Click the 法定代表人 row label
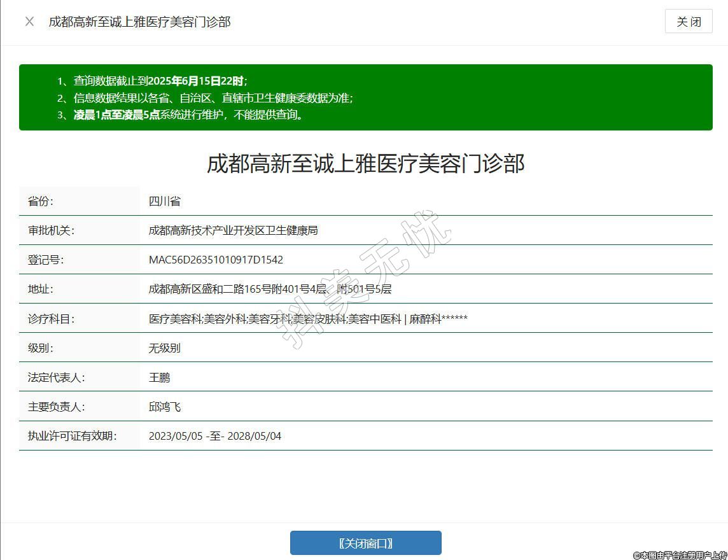 coord(56,377)
